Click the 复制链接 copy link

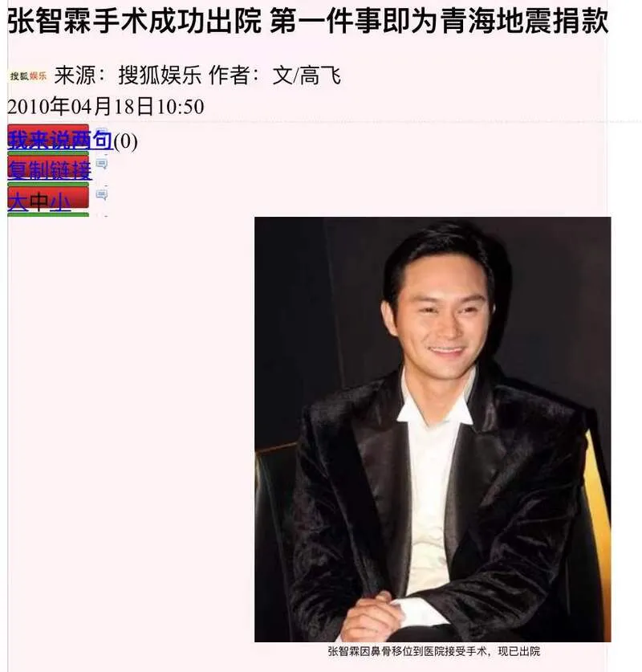click(x=50, y=170)
